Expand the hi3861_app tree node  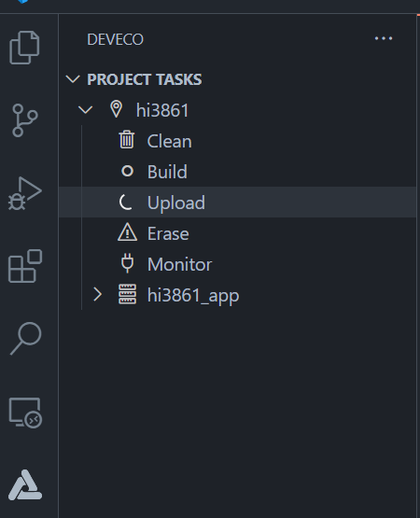click(97, 294)
